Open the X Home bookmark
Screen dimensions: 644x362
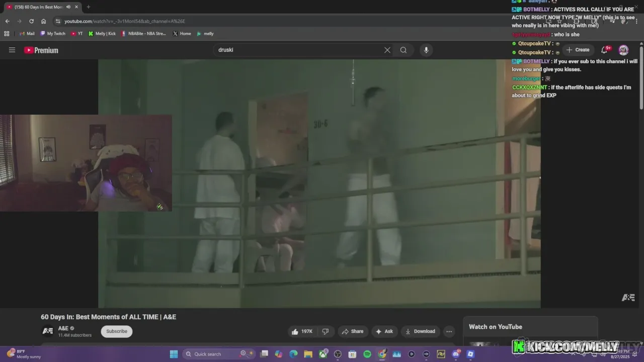coord(182,34)
